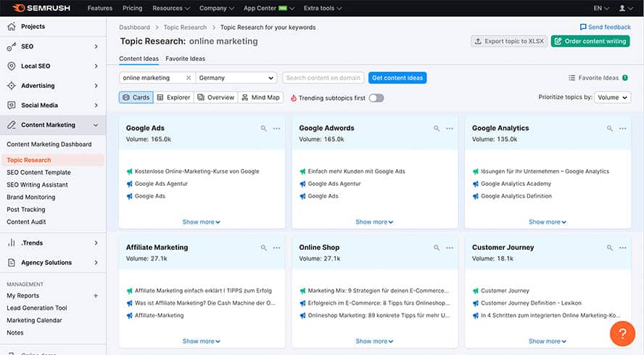The height and width of the screenshot is (355, 644).
Task: Open three-dot menu on Google Ads card
Action: tap(277, 128)
